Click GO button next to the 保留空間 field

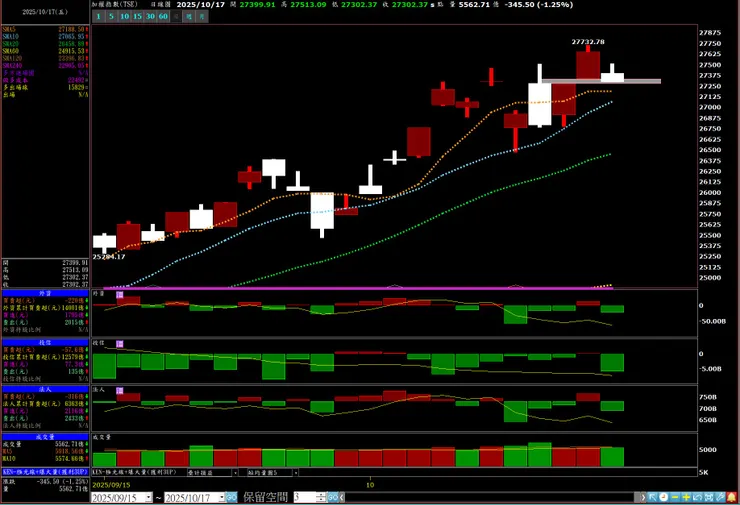coord(333,497)
